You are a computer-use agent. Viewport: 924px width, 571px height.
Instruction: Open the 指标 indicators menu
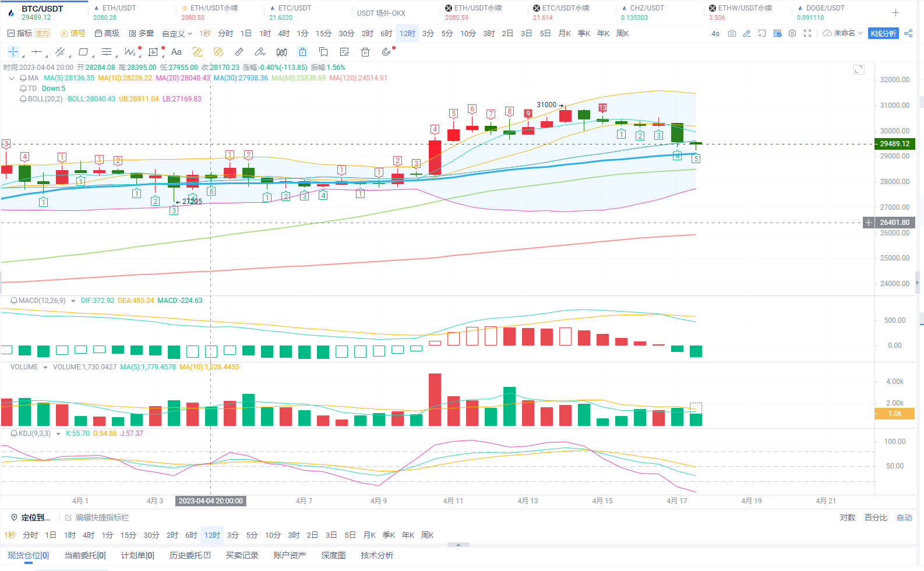20,34
